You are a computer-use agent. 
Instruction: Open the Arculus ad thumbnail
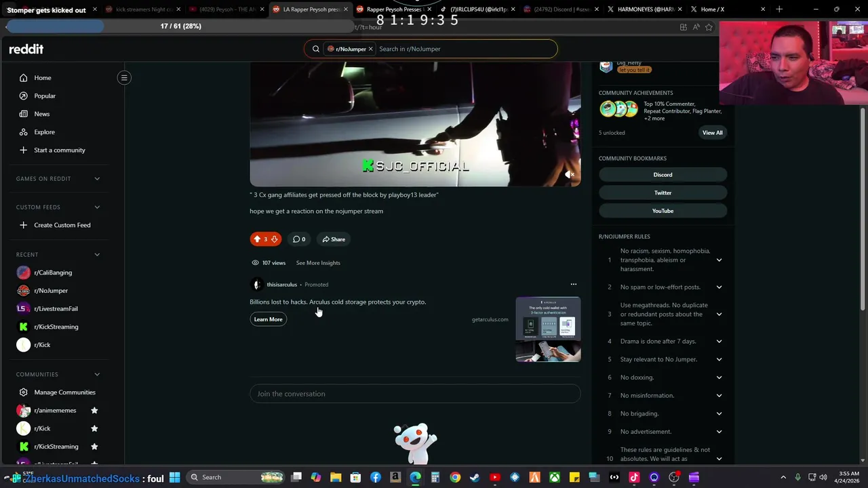548,329
